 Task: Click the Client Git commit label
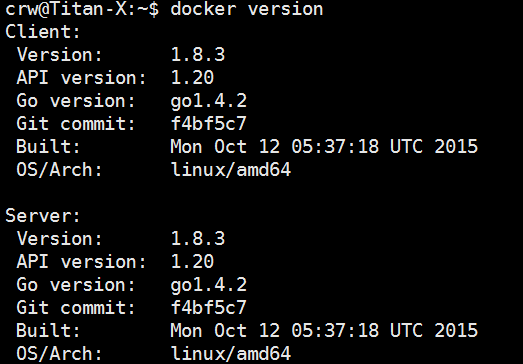(x=76, y=124)
